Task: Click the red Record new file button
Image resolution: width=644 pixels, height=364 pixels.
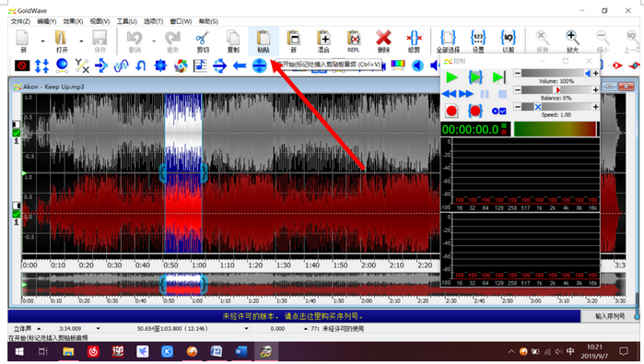Action: coord(451,111)
